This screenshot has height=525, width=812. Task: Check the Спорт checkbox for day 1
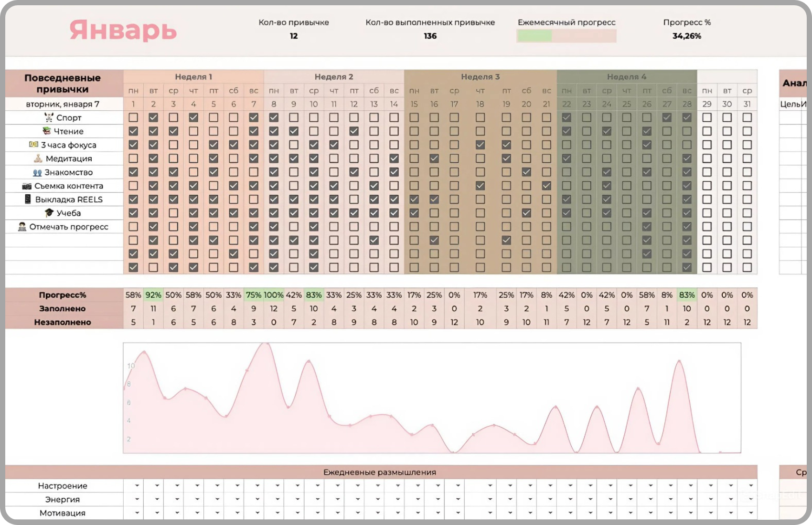[x=133, y=117]
